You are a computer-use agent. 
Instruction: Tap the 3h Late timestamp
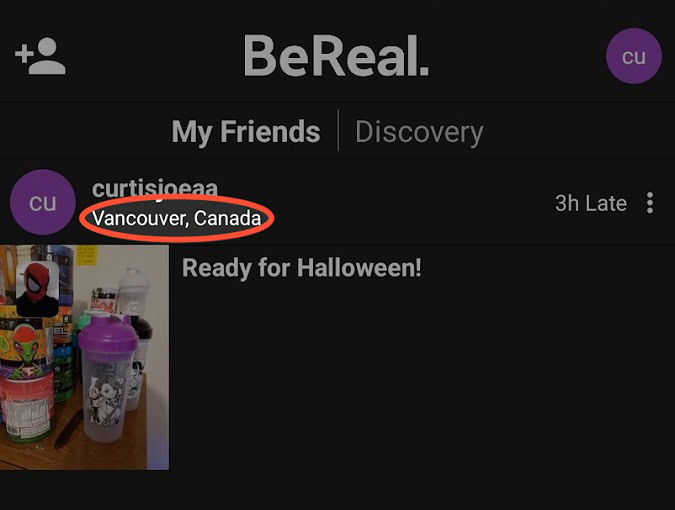click(591, 203)
